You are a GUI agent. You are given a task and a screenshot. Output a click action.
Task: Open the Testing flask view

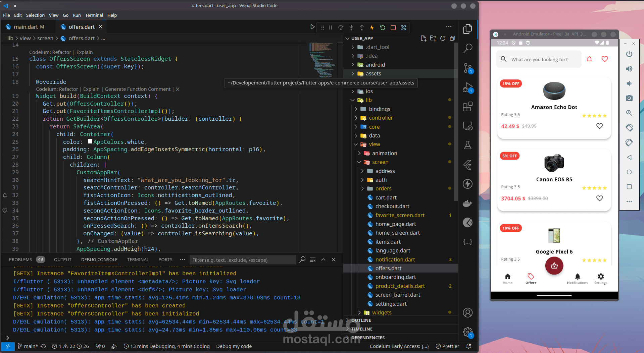(x=467, y=145)
